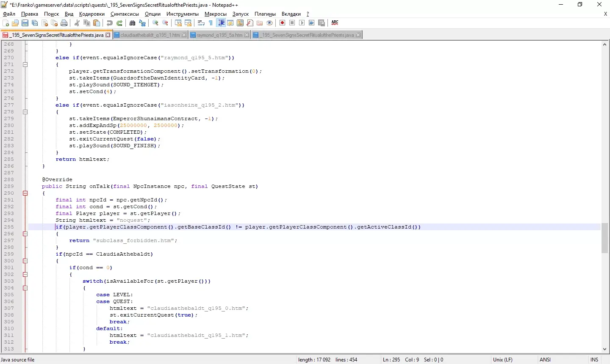Open Replace dialog from toolbar

click(142, 23)
